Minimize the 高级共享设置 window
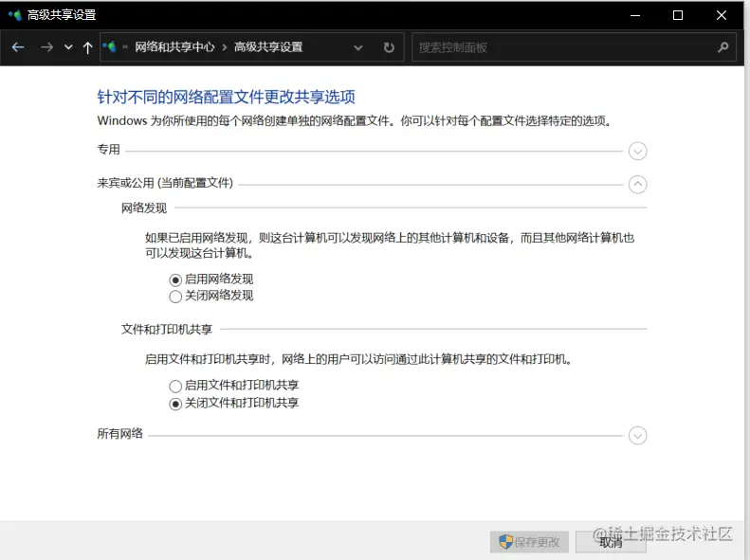The width and height of the screenshot is (750, 560). (x=635, y=15)
